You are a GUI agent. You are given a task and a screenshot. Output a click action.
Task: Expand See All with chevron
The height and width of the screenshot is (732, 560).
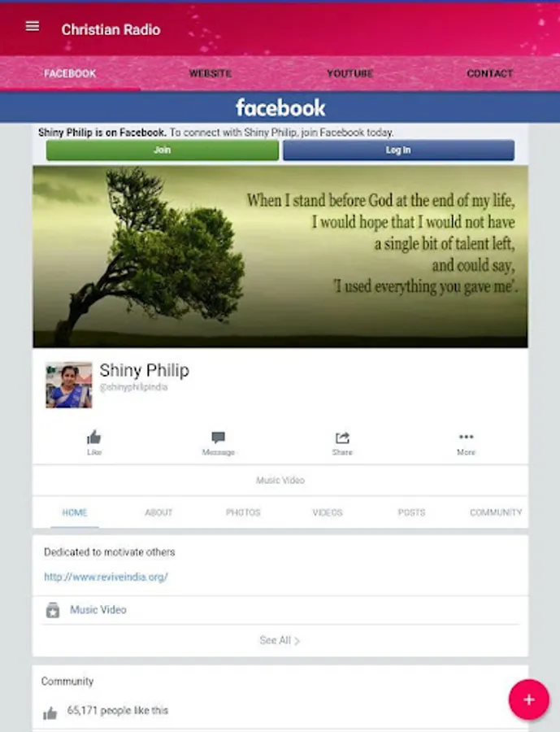tap(280, 641)
